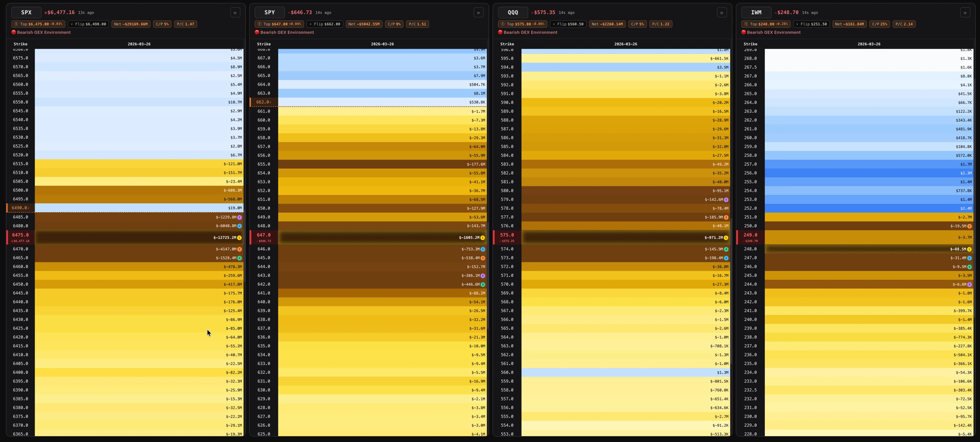This screenshot has width=980, height=442.
Task: Click the SPX Top $6,475.00 badge
Action: [x=38, y=24]
